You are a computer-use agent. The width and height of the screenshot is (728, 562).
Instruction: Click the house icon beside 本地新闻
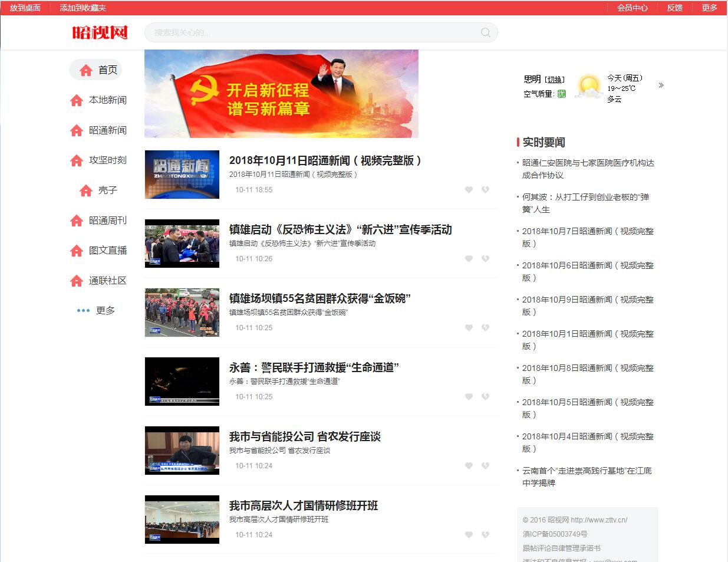pyautogui.click(x=77, y=100)
